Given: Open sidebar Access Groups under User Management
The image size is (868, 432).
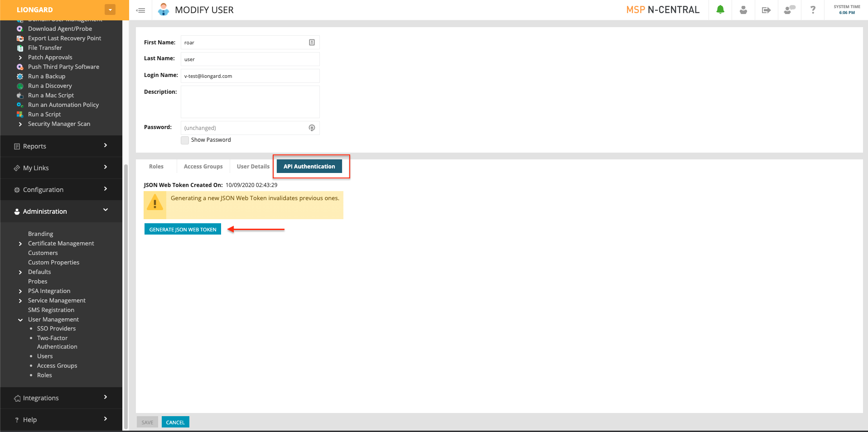Looking at the screenshot, I should click(x=57, y=366).
